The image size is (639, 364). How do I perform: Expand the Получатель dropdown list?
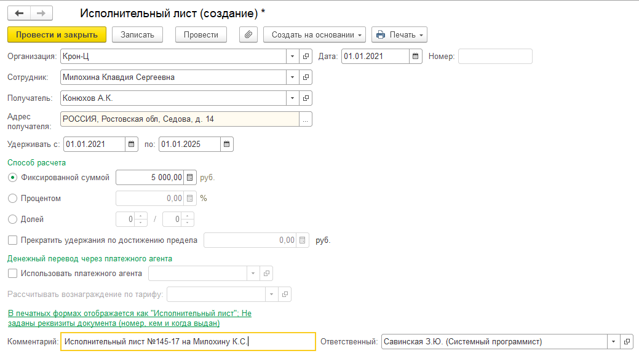click(x=292, y=98)
